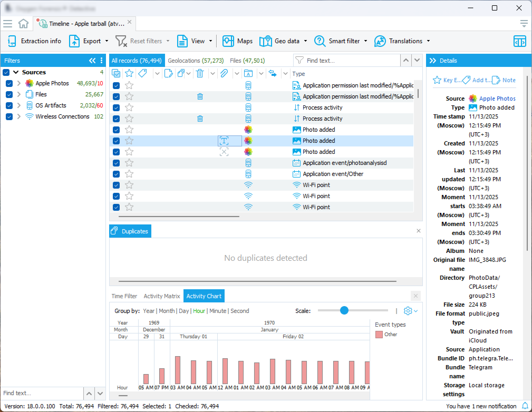Uncheck the Apple Photos source checkbox

[x=9, y=84]
